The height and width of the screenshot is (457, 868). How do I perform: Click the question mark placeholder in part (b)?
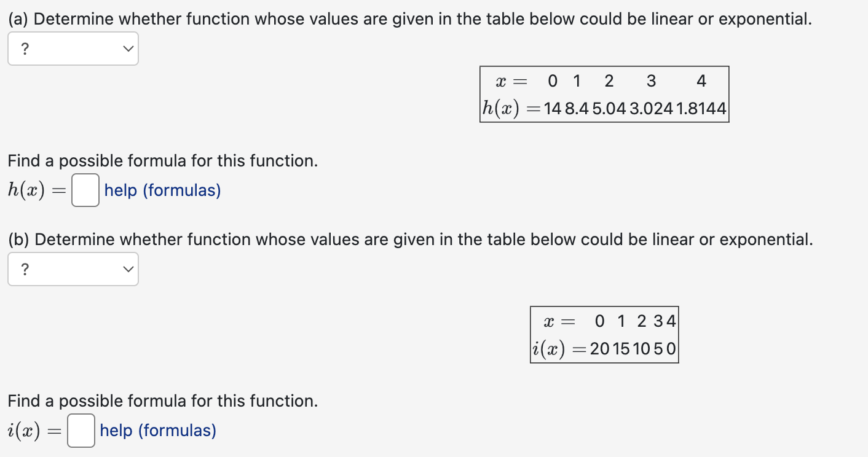(x=25, y=269)
